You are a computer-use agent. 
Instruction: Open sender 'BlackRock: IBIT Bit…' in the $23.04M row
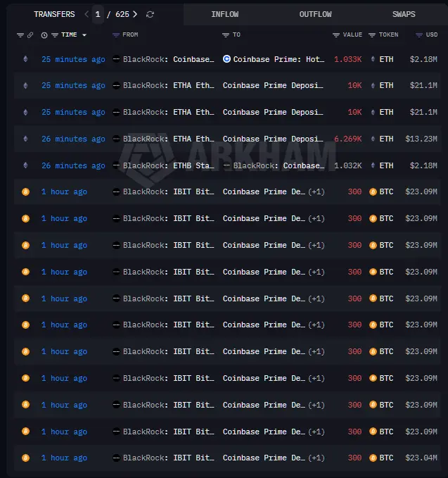click(169, 458)
